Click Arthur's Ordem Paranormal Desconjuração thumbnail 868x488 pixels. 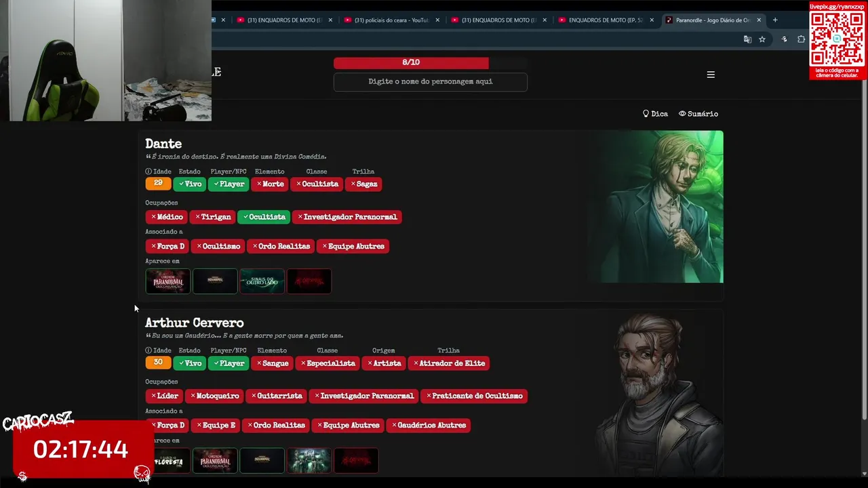point(215,460)
